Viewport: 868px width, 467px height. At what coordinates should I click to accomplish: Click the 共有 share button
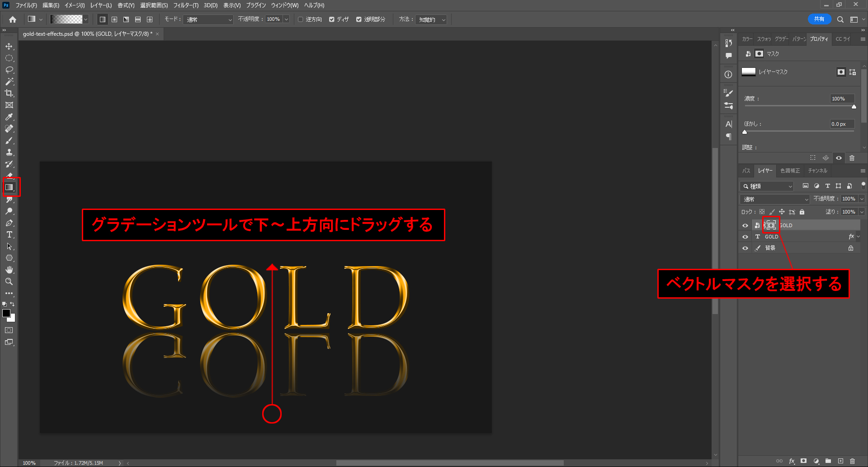pos(819,19)
